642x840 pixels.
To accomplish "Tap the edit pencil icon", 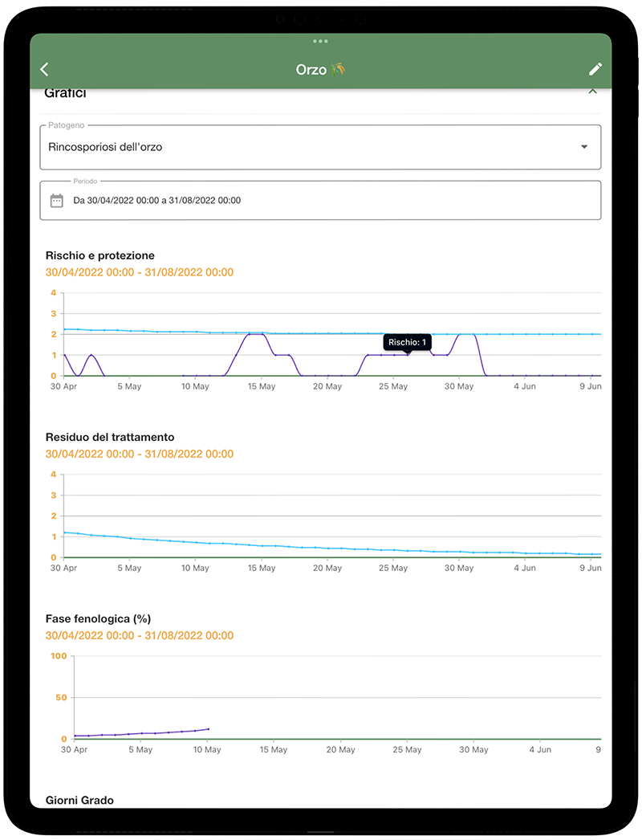I will coord(595,68).
